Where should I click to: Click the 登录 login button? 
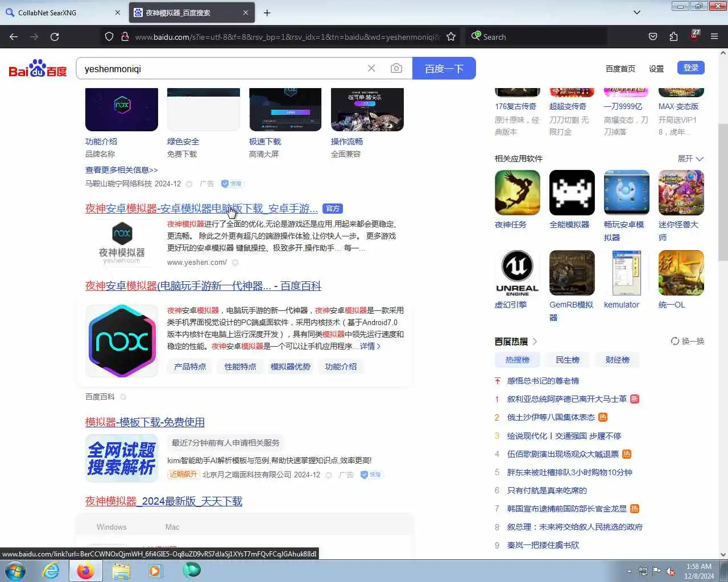pos(691,68)
